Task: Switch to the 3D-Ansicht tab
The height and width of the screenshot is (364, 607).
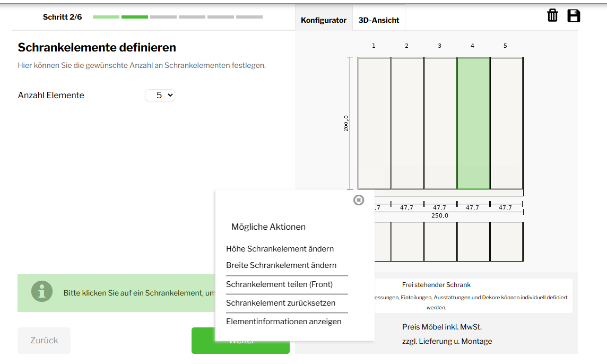Action: click(379, 20)
